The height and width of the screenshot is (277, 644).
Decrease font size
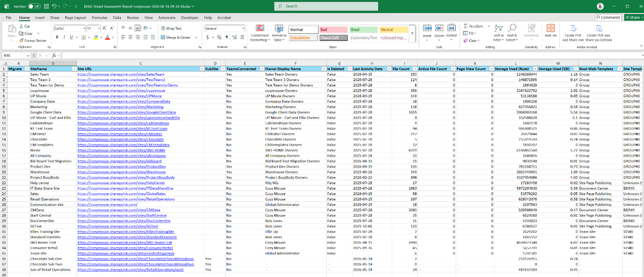[x=111, y=28]
